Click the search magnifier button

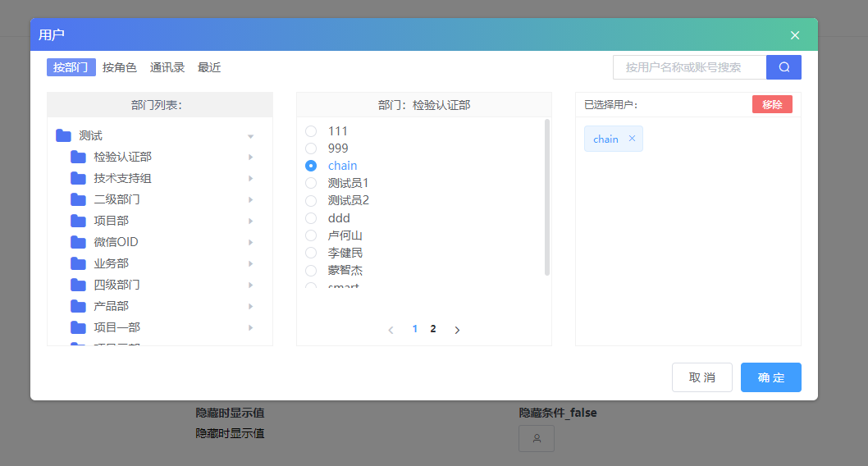pos(783,67)
